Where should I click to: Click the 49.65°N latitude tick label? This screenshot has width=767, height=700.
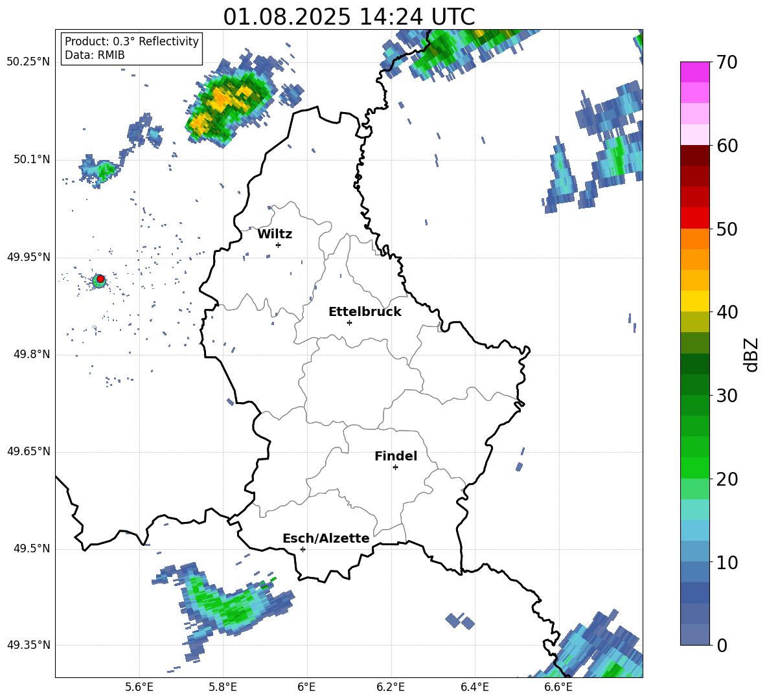29,451
